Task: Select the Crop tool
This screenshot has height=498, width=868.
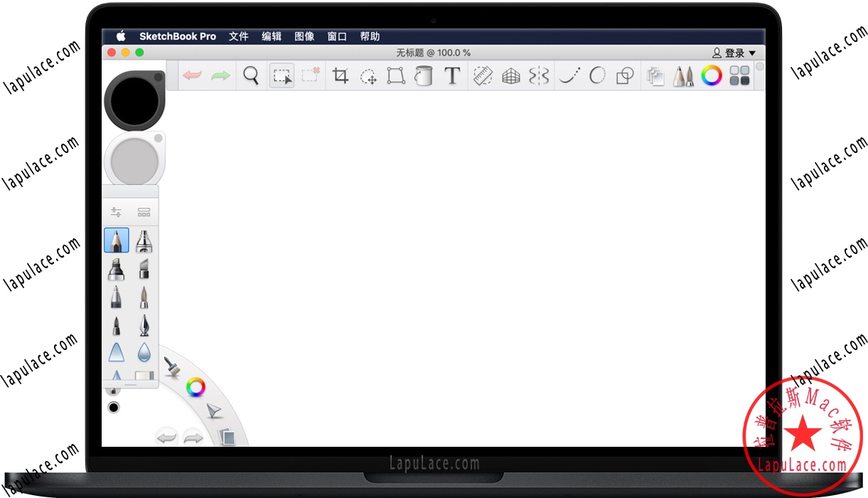Action: pyautogui.click(x=341, y=75)
